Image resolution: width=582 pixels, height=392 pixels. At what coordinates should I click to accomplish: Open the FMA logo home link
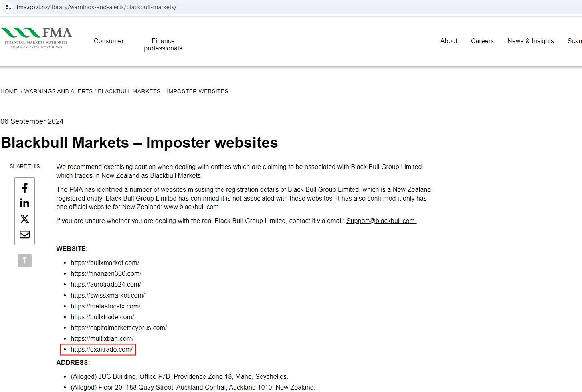36,38
